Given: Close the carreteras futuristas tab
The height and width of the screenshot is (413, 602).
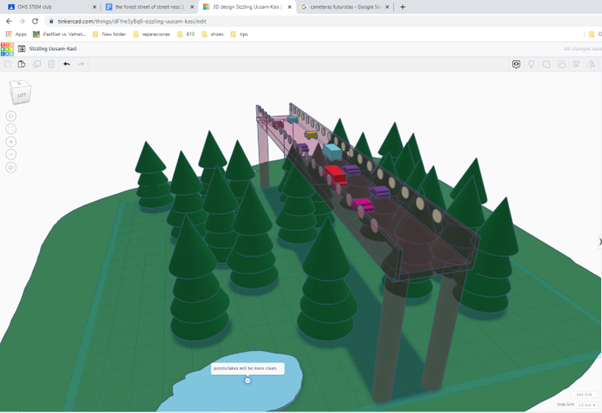Looking at the screenshot, I should coord(387,7).
